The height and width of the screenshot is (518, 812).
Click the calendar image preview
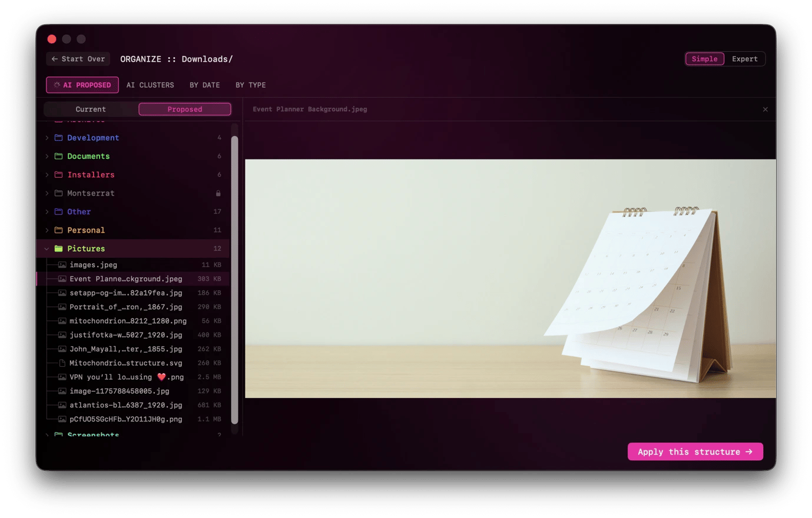pos(511,278)
